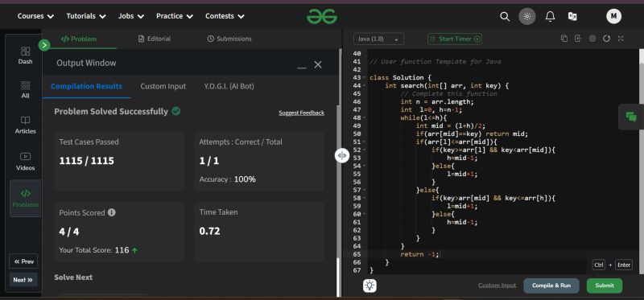Image resolution: width=644 pixels, height=300 pixels.
Task: Copy code using the copy icon
Action: 564,39
